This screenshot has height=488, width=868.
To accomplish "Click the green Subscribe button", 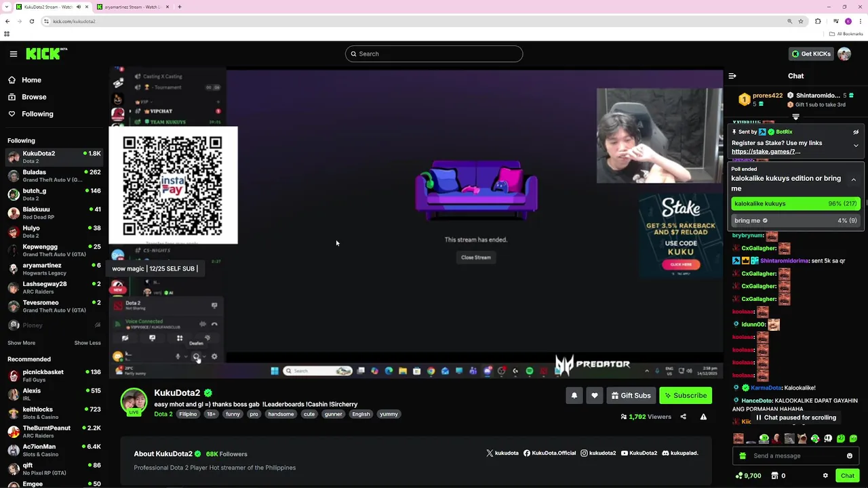I will point(686,396).
